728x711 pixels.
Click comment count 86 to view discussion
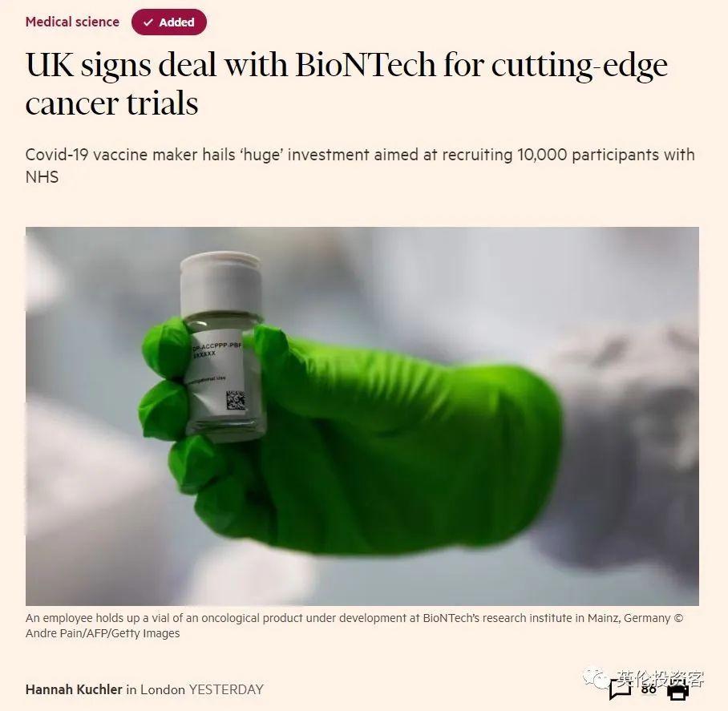tap(649, 690)
